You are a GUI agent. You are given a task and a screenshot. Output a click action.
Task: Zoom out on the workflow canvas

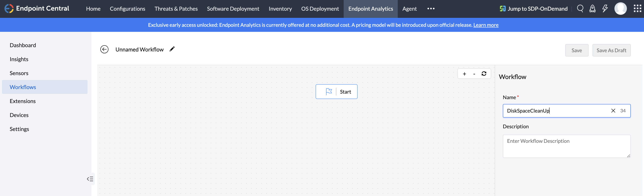click(x=474, y=74)
